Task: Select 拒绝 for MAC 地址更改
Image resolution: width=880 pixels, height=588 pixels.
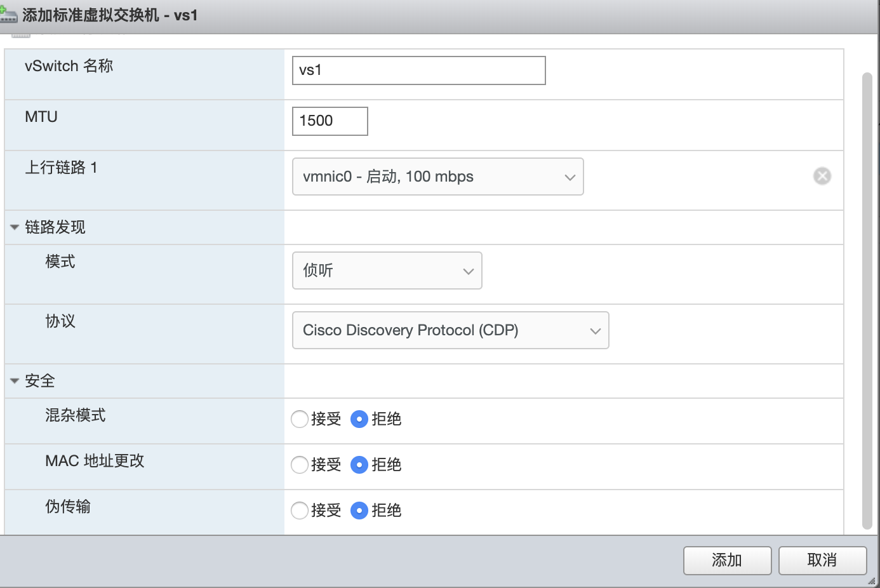Action: pos(359,465)
